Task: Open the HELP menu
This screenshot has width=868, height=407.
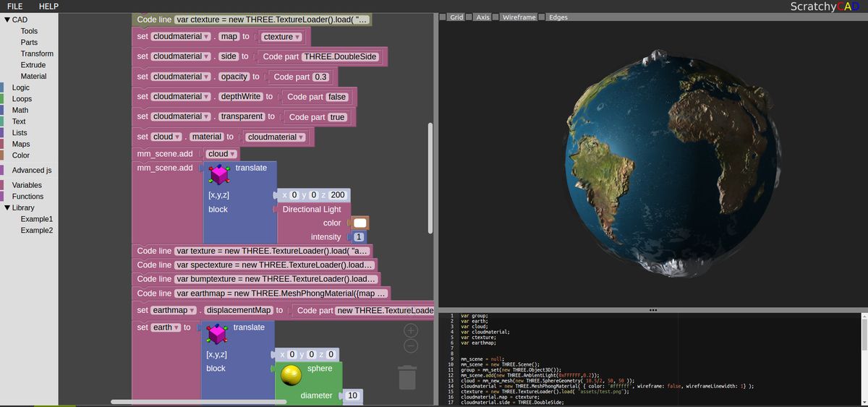Action: tap(48, 7)
